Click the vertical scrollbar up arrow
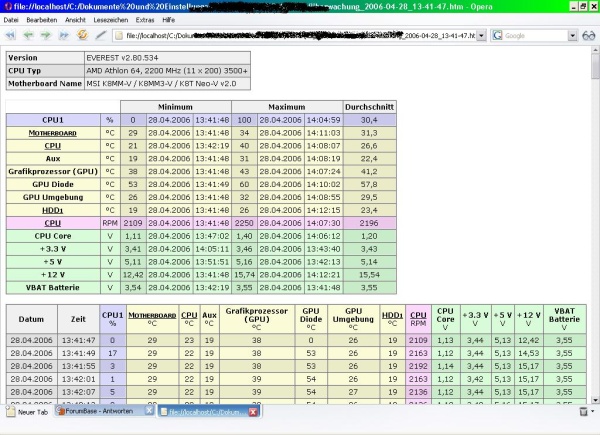 point(595,50)
